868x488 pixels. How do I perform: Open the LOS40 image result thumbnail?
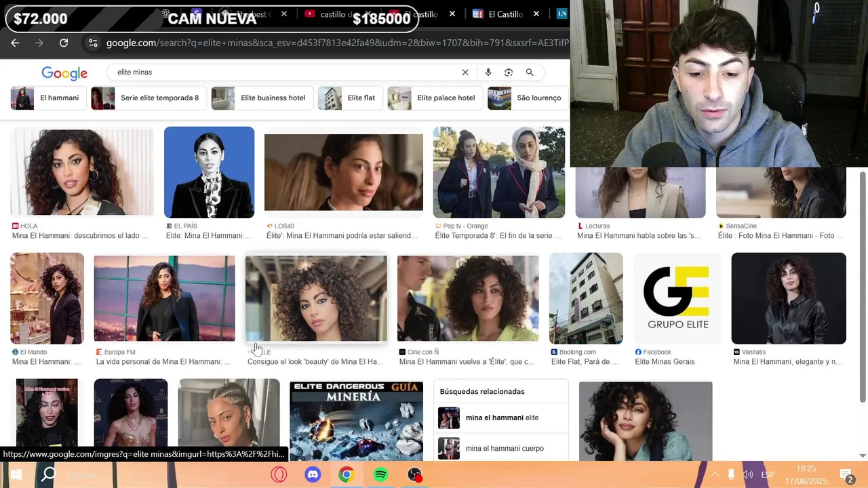(344, 172)
